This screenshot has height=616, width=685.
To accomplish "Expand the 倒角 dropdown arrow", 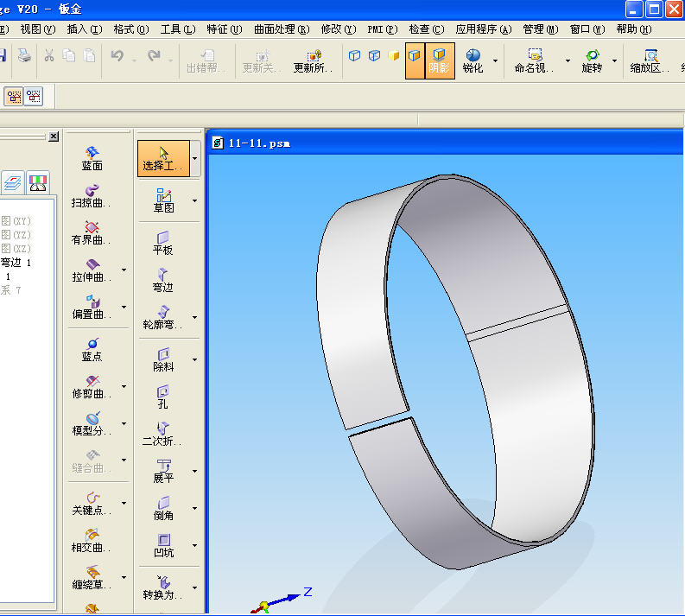I will tap(195, 508).
